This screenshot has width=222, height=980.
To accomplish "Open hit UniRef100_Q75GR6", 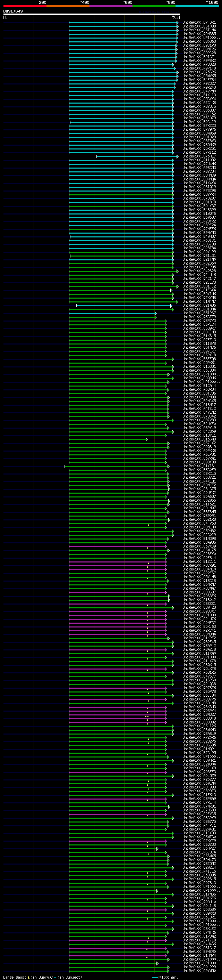I will pyautogui.click(x=199, y=72).
